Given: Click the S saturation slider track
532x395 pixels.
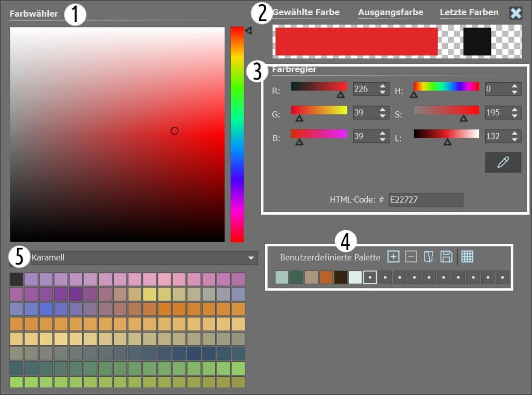Looking at the screenshot, I should tap(446, 110).
